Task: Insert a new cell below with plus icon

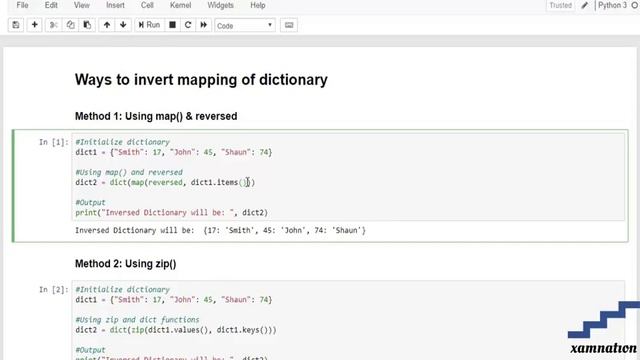Action: point(35,25)
